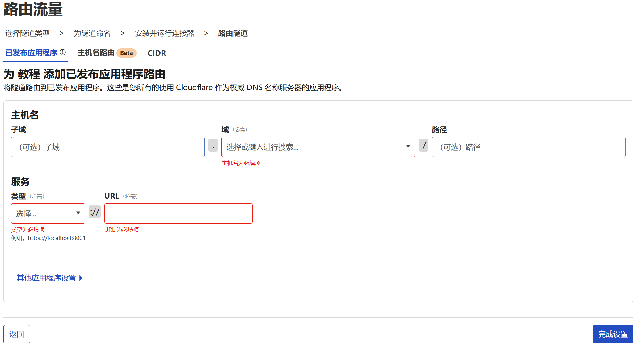Click into the URL input field
The width and height of the screenshot is (644, 349).
point(178,214)
